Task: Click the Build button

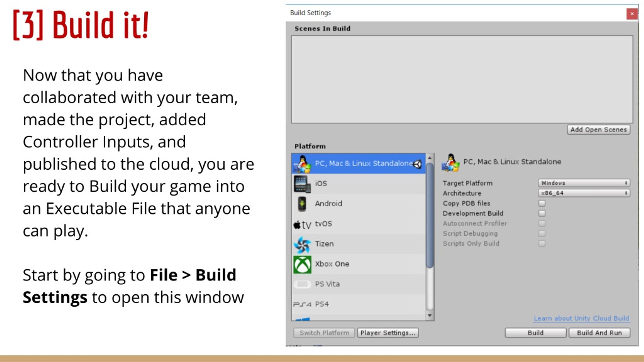Action: 536,333
